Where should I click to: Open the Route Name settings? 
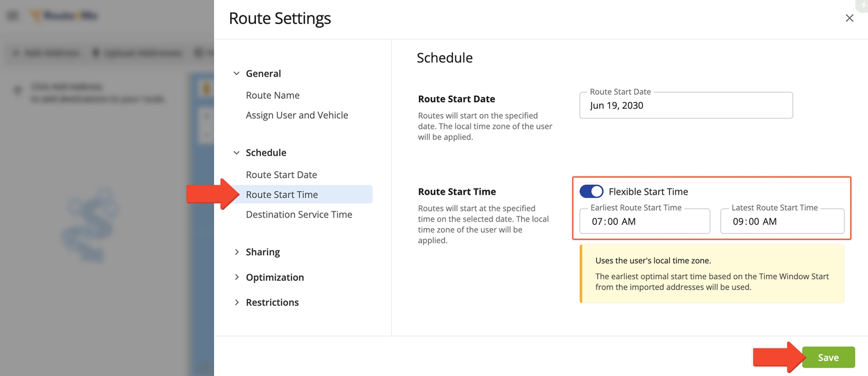click(273, 95)
